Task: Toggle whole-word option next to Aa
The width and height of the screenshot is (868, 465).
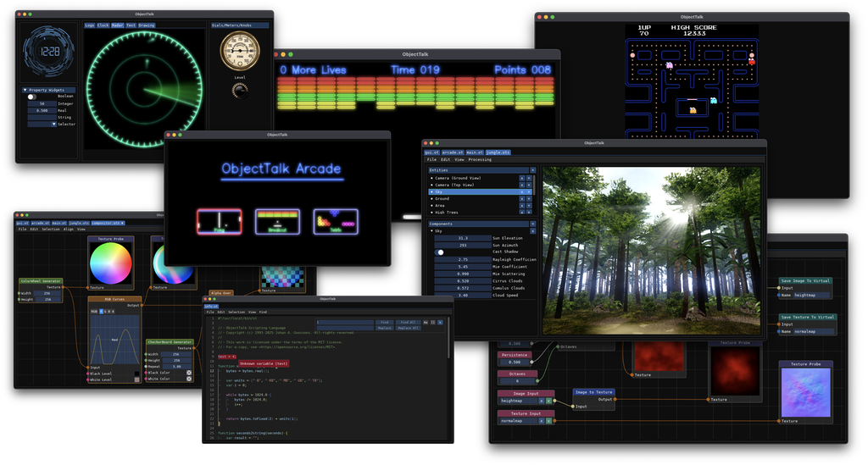Action: (433, 323)
